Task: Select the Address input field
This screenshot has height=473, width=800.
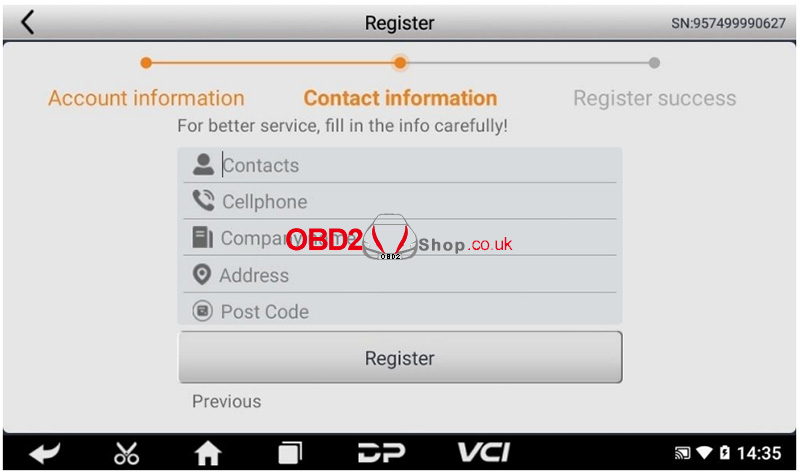Action: [400, 275]
